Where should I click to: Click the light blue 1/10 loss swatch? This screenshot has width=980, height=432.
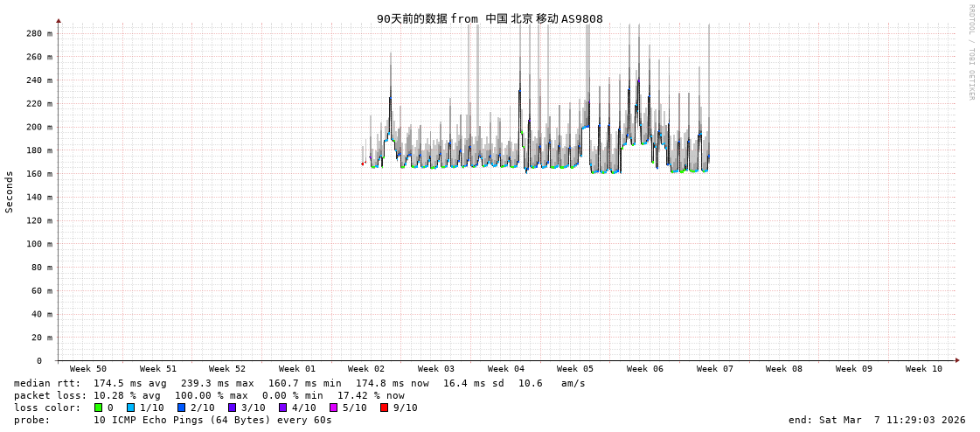[130, 408]
